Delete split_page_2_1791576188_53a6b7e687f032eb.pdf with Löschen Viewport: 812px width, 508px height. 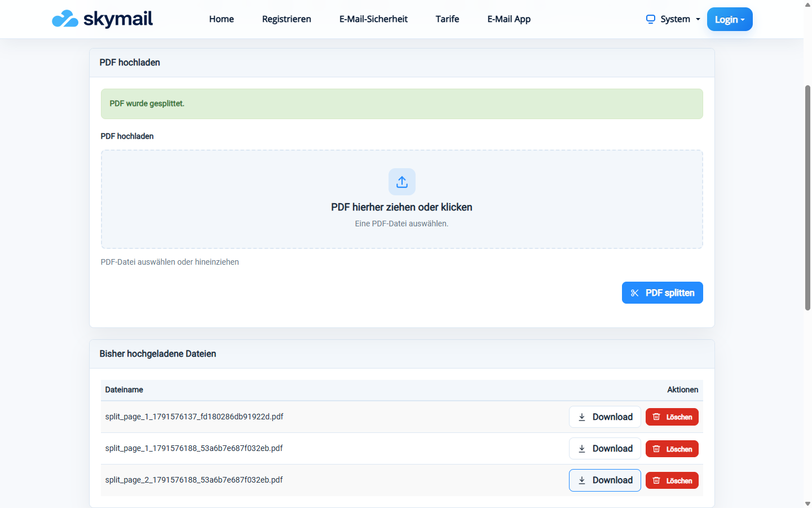[x=672, y=480]
